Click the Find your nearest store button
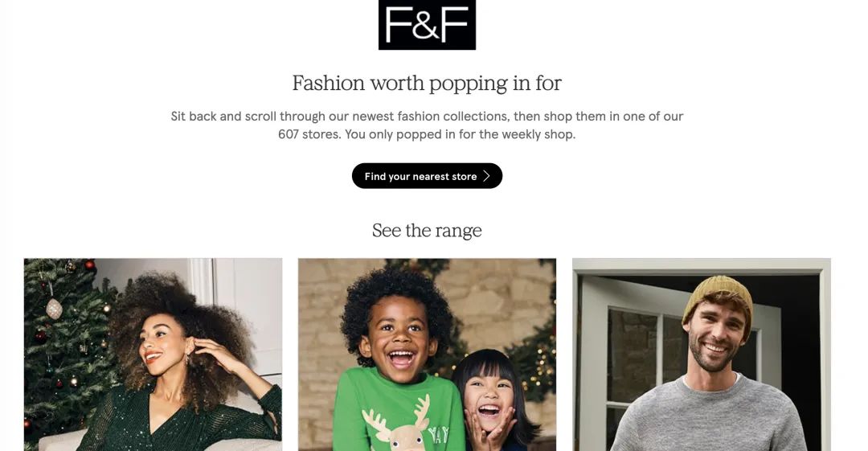This screenshot has height=451, width=868. click(x=427, y=175)
